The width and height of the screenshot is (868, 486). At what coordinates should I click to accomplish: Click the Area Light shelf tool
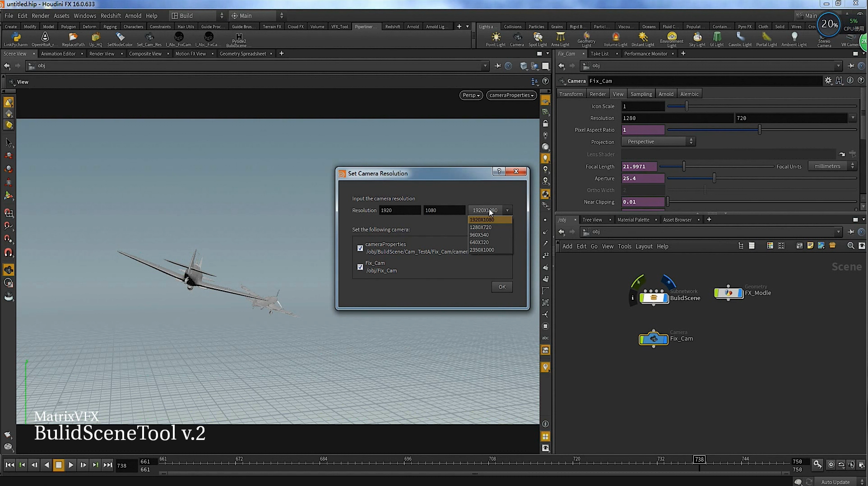coord(560,39)
